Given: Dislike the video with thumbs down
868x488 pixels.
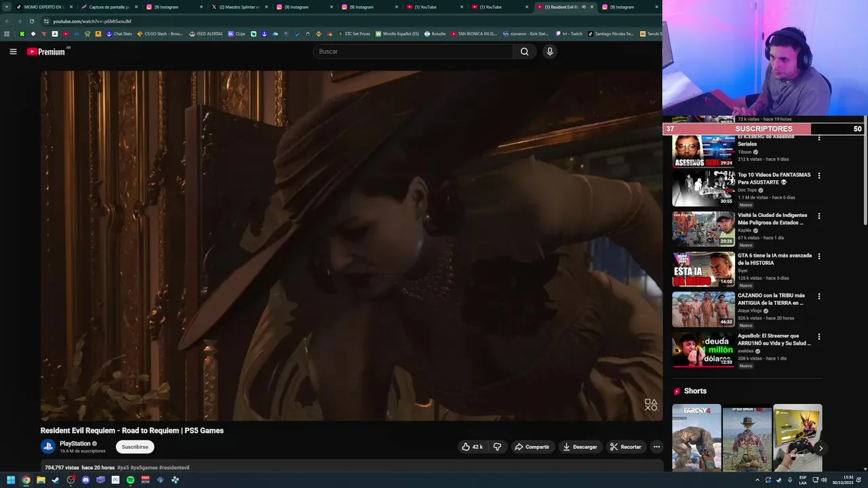Looking at the screenshot, I should pos(497,447).
